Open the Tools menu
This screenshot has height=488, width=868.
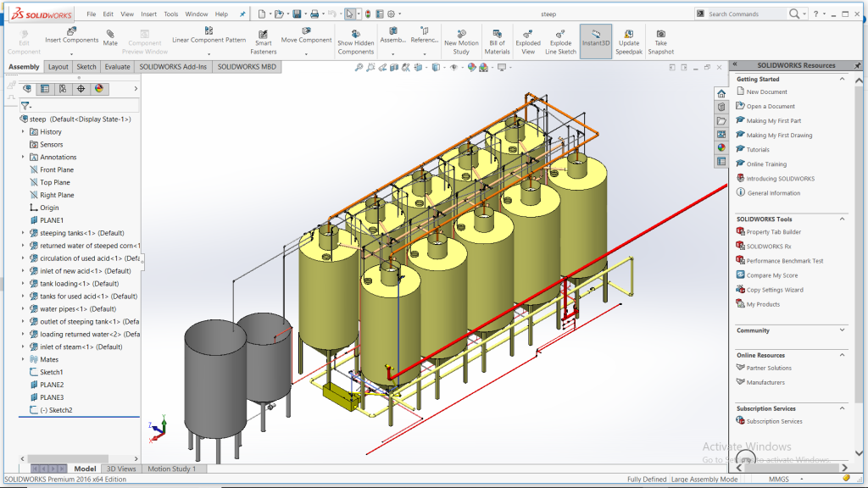coord(171,14)
